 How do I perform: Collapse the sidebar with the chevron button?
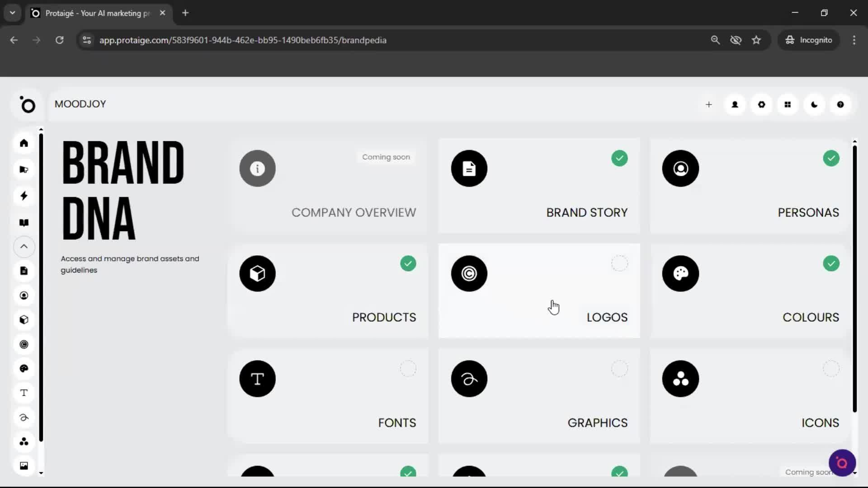click(24, 247)
